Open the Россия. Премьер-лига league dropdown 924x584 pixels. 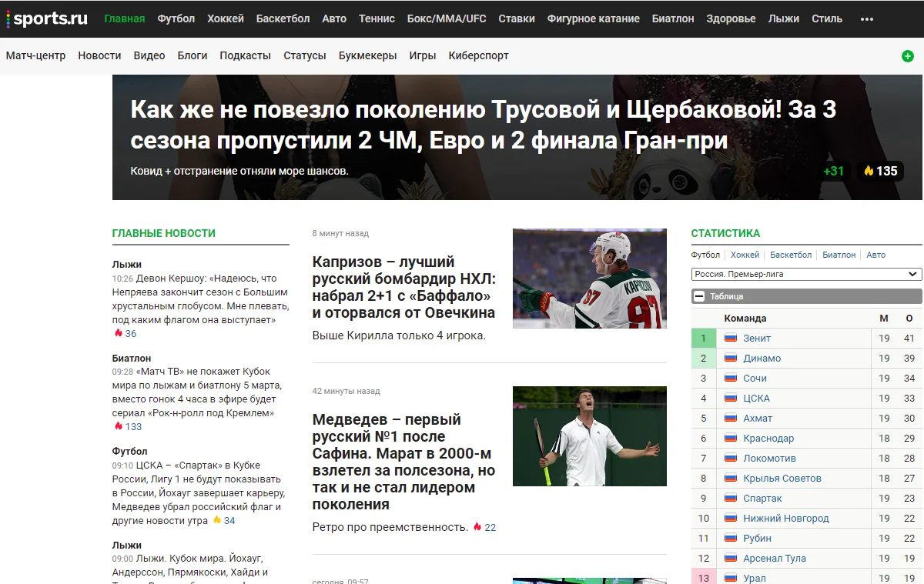coord(806,274)
